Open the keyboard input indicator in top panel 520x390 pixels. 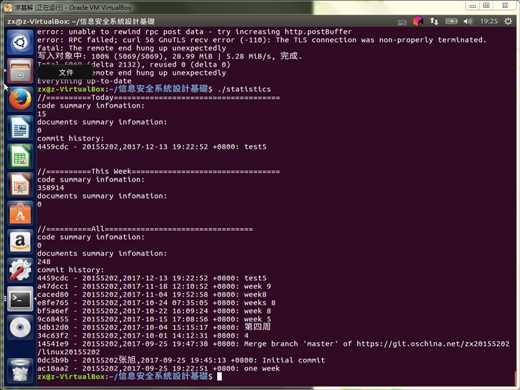(402, 22)
